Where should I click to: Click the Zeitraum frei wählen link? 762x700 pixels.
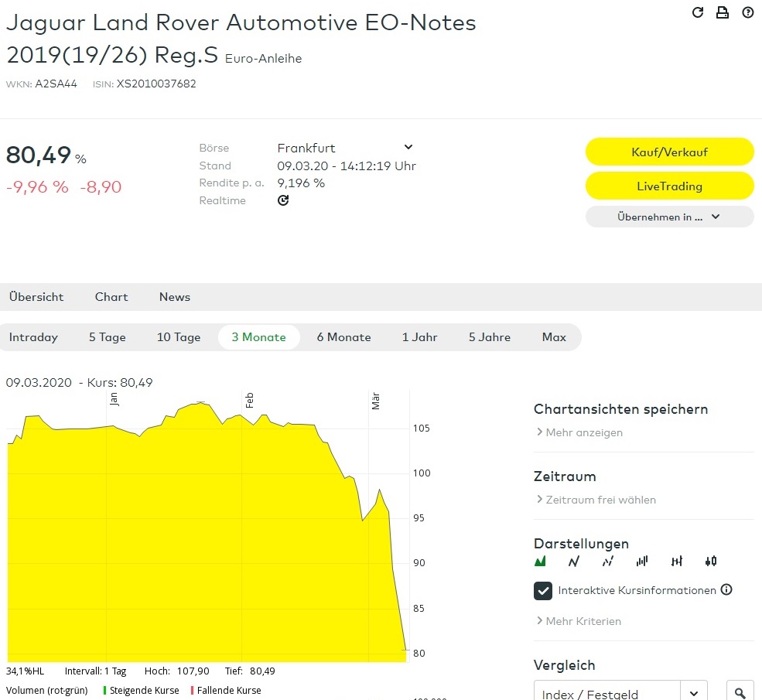pos(600,500)
